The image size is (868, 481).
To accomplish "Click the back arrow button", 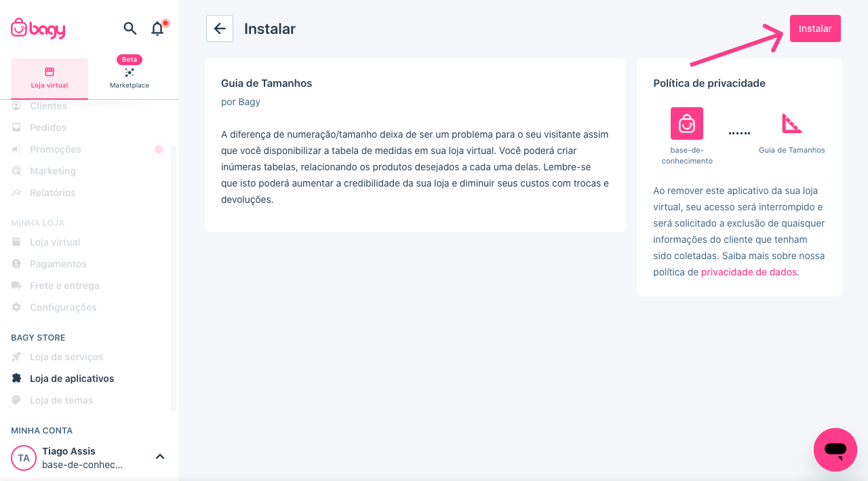I will pyautogui.click(x=220, y=28).
